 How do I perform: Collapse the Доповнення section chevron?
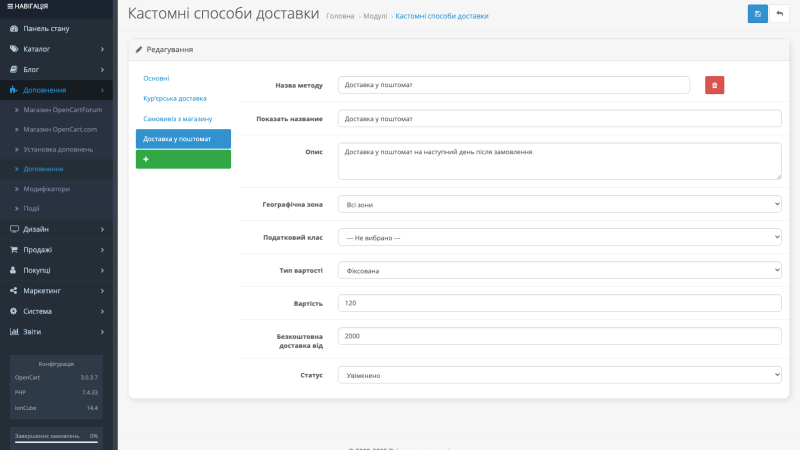[x=102, y=90]
